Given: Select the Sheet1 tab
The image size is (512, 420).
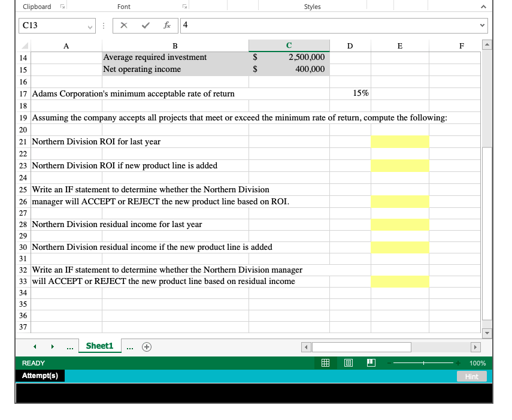Looking at the screenshot, I should pyautogui.click(x=99, y=346).
